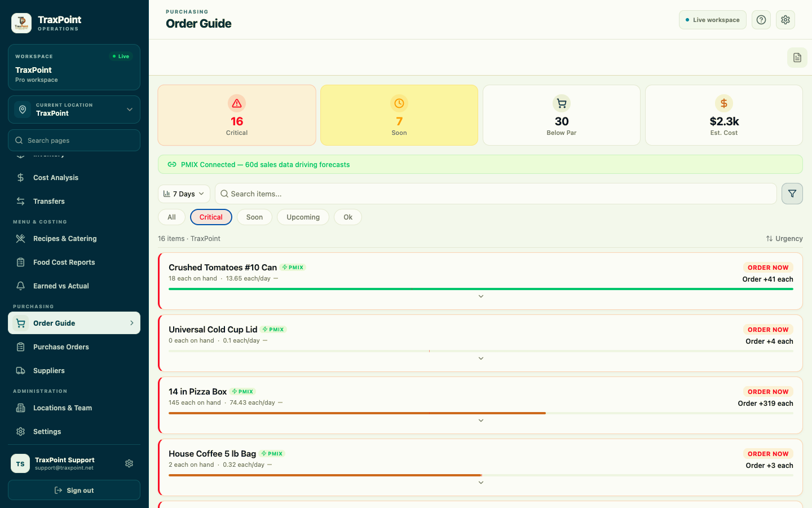Open the Settings page in sidebar
The image size is (812, 508).
(74, 432)
